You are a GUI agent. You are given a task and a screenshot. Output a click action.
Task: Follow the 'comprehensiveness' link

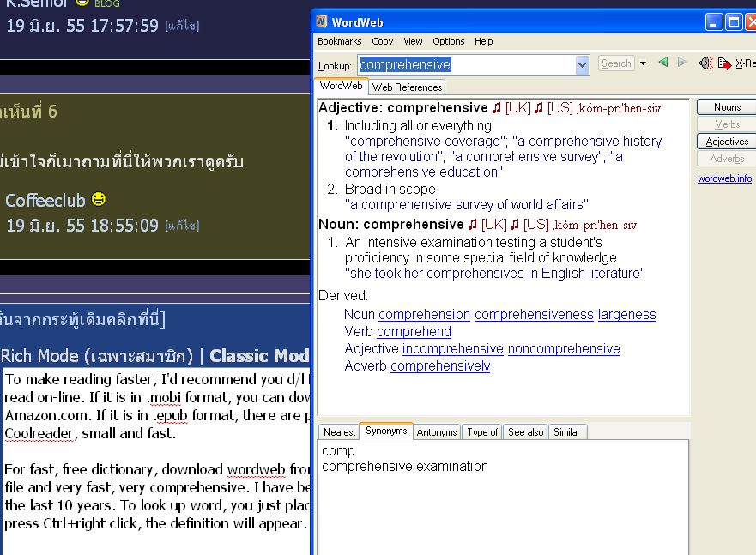(x=534, y=314)
